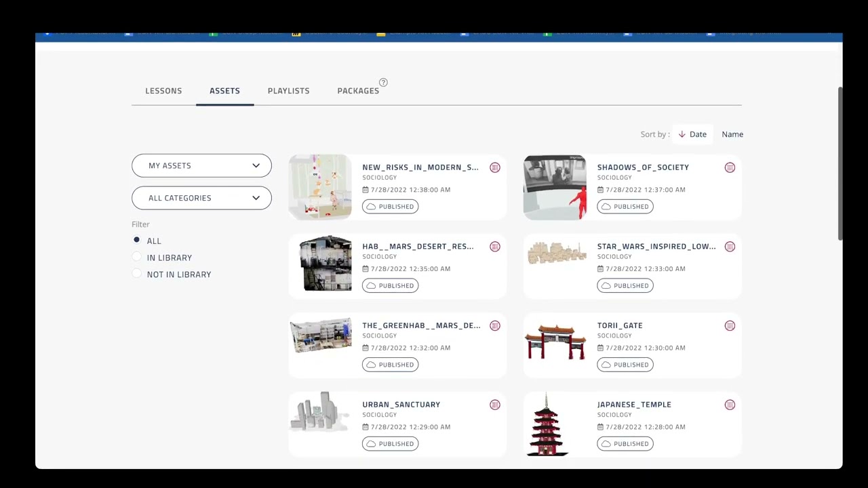Click the STAR_WARS_INSPIRED_LOW title text
The height and width of the screenshot is (488, 868).
coord(656,247)
